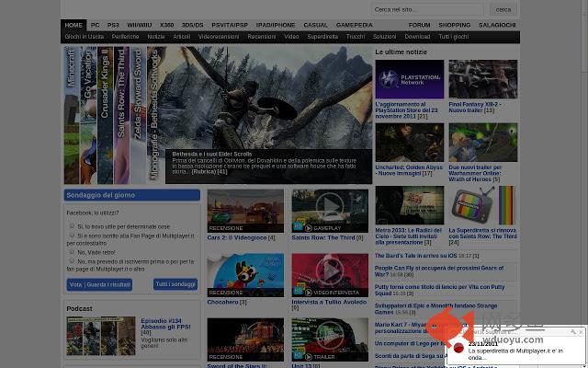Image resolution: width=588 pixels, height=368 pixels.
Task: Switch to the Recensioni submenu item
Action: (261, 37)
